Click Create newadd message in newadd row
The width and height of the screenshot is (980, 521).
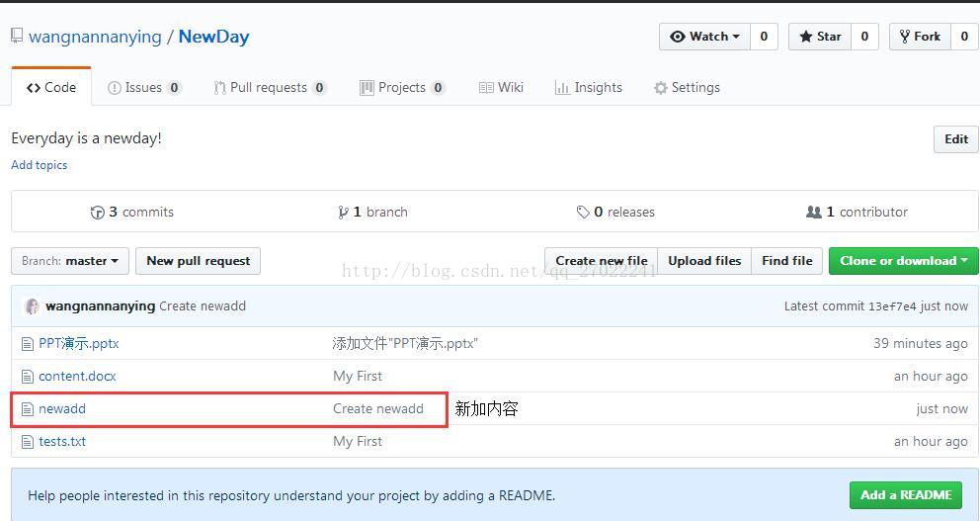click(x=378, y=409)
